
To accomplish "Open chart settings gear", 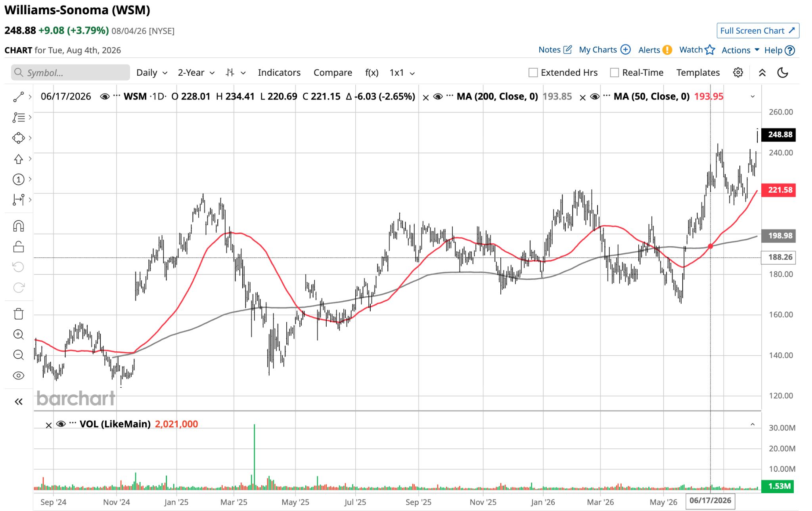I will (x=738, y=73).
